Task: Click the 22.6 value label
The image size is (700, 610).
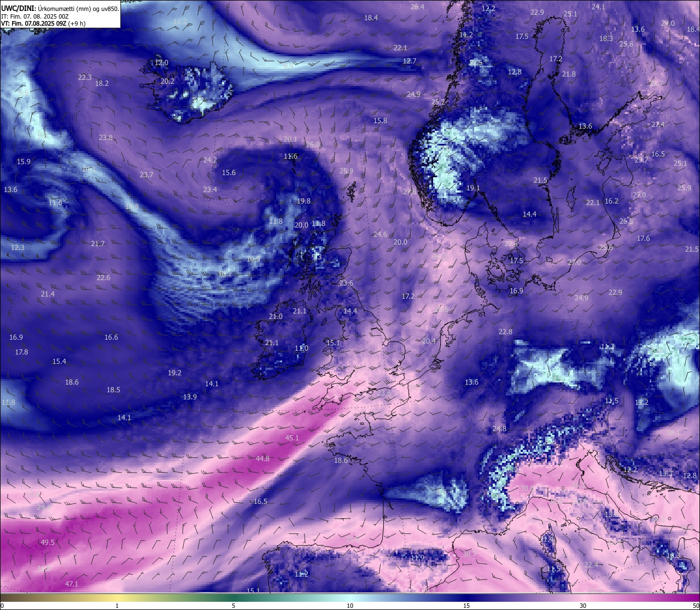Action: click(x=103, y=277)
